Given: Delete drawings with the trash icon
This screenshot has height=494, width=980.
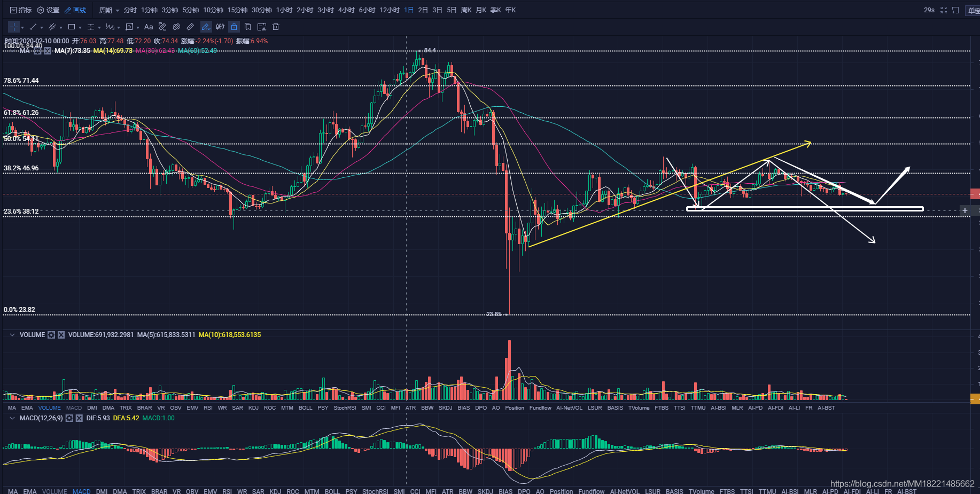Looking at the screenshot, I should pos(276,27).
